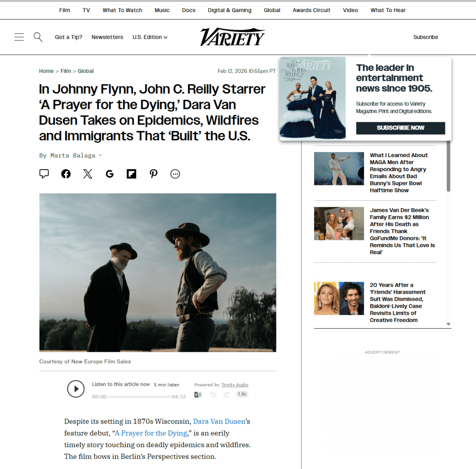Play the article audio
476x469 pixels.
pyautogui.click(x=76, y=389)
